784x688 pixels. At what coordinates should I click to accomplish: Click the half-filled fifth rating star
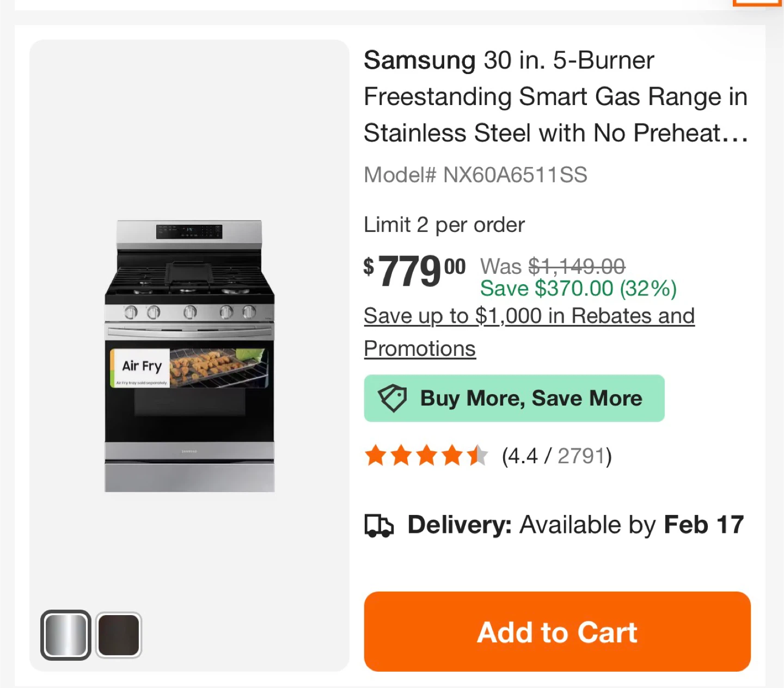[x=477, y=456]
